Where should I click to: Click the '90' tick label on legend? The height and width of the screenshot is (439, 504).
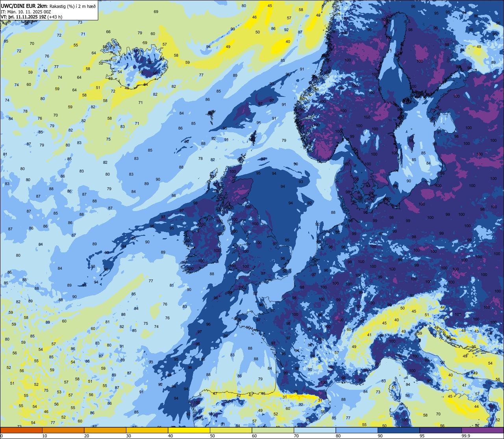pos(380,436)
